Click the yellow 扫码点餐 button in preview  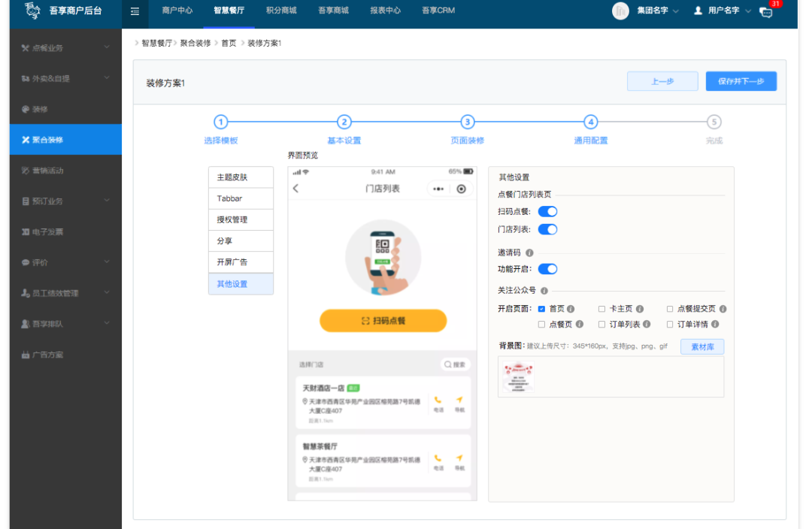coord(383,321)
